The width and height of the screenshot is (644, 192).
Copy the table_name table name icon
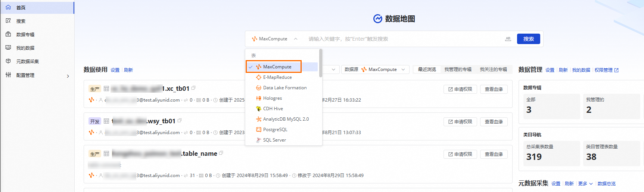pyautogui.click(x=221, y=153)
